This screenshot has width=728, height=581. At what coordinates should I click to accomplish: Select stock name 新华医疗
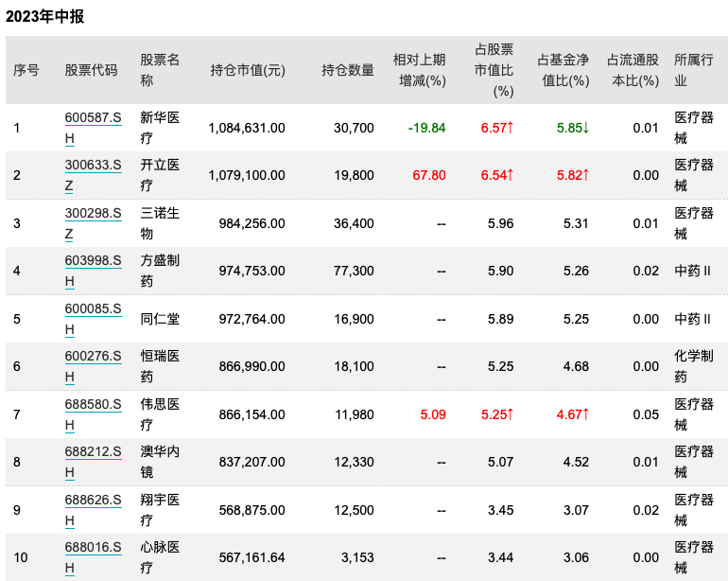point(160,128)
